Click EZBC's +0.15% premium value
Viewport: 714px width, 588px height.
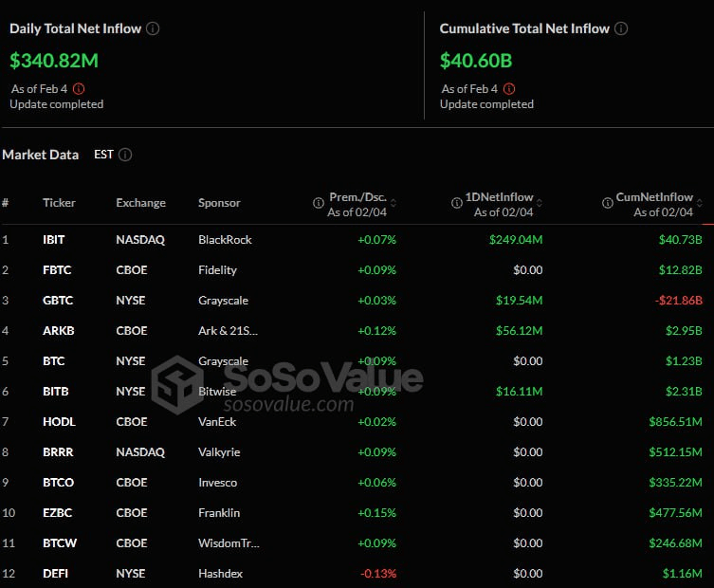tap(377, 513)
